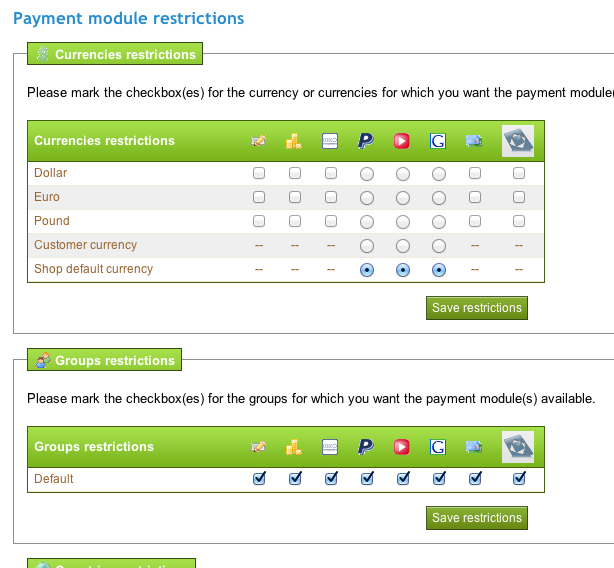Save restrictions in Currencies section

[x=477, y=308]
